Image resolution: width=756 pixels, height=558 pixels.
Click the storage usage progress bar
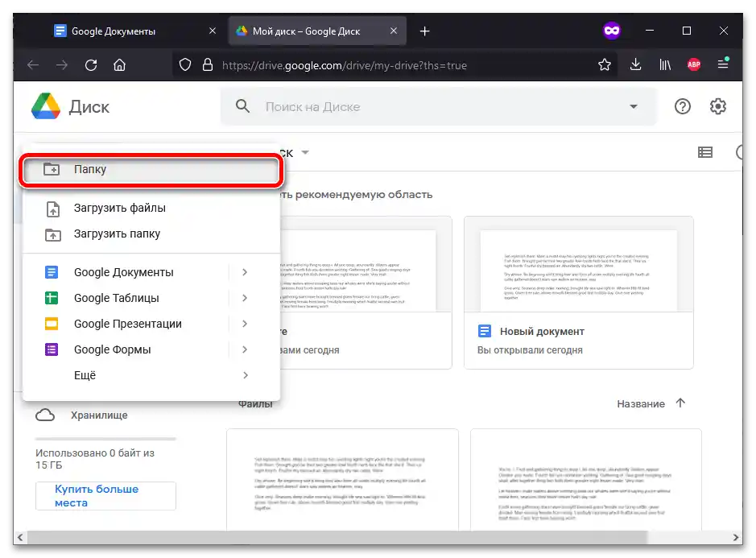pos(105,439)
